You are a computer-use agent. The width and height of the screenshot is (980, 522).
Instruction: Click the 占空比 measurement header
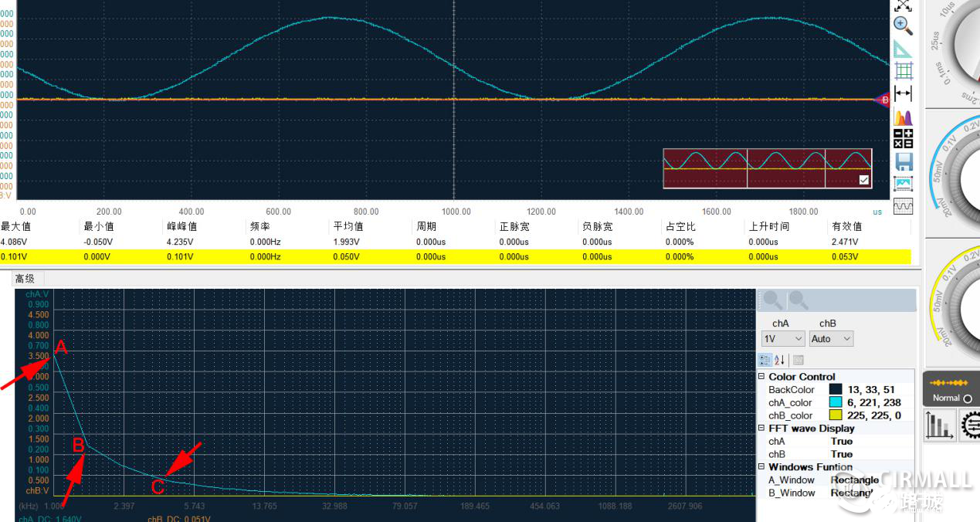coord(680,227)
